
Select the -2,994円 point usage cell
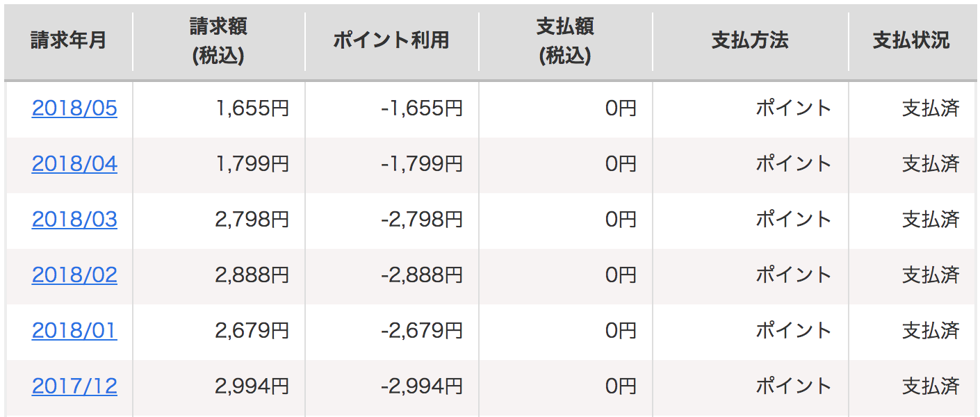[x=422, y=386]
